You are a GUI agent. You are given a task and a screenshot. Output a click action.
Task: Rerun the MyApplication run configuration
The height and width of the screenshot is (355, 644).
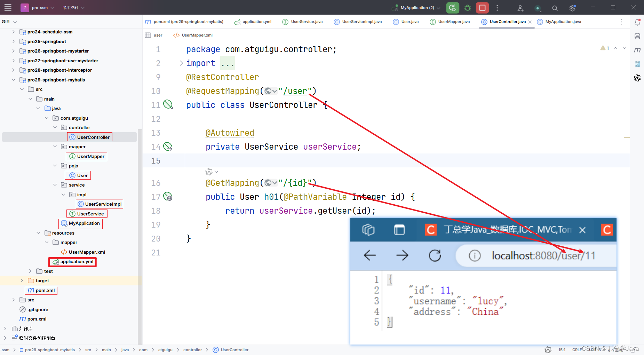[452, 7]
